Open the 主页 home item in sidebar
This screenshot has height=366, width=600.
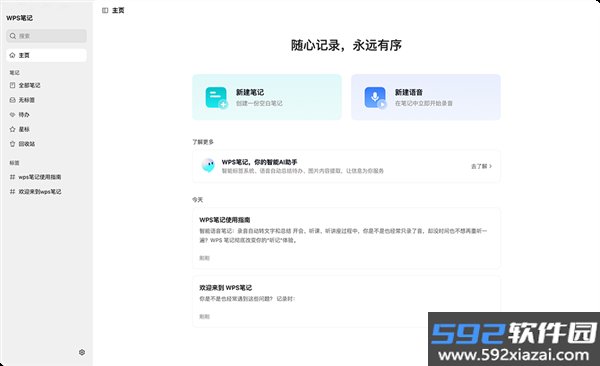pos(46,55)
